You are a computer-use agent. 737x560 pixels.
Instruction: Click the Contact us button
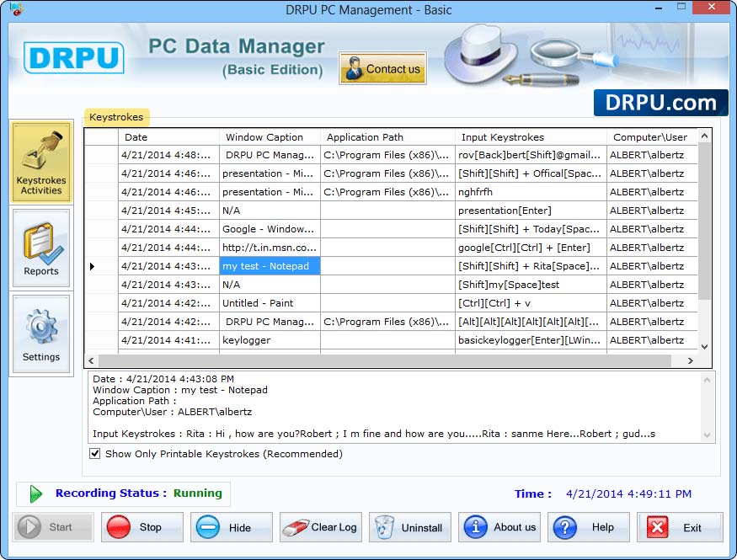382,68
